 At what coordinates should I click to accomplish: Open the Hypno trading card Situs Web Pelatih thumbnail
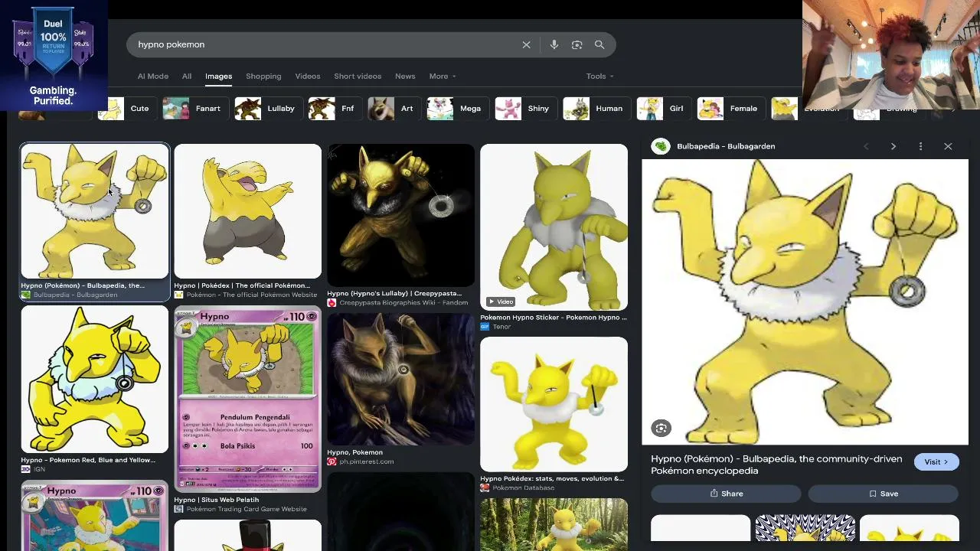248,399
